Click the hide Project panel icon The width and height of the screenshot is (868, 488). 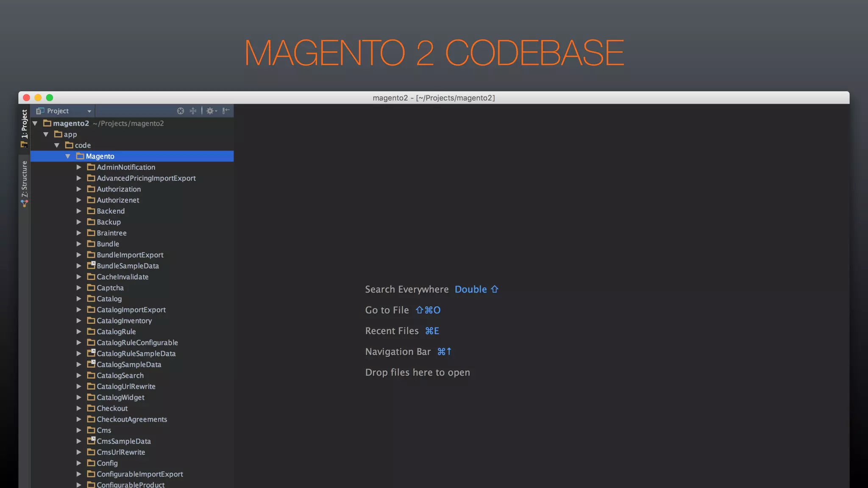coord(226,111)
